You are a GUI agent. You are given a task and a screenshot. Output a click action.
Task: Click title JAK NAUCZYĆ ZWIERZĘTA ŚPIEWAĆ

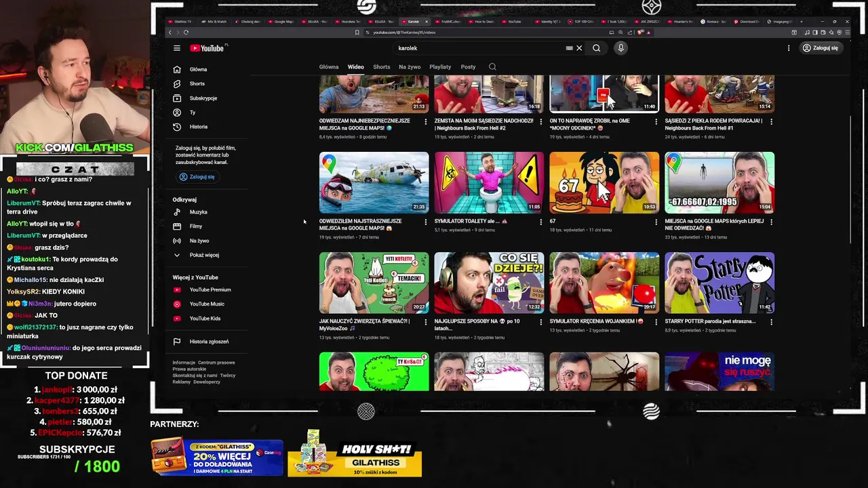click(364, 325)
